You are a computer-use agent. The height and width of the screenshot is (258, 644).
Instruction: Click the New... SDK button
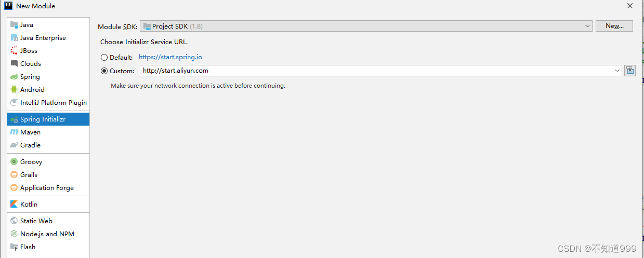point(614,26)
